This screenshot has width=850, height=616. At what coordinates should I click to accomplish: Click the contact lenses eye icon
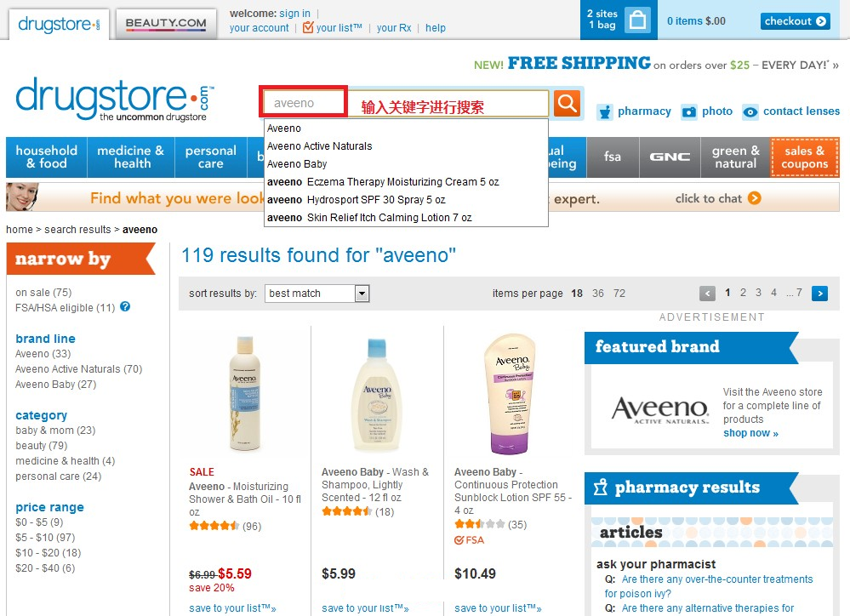pyautogui.click(x=750, y=111)
